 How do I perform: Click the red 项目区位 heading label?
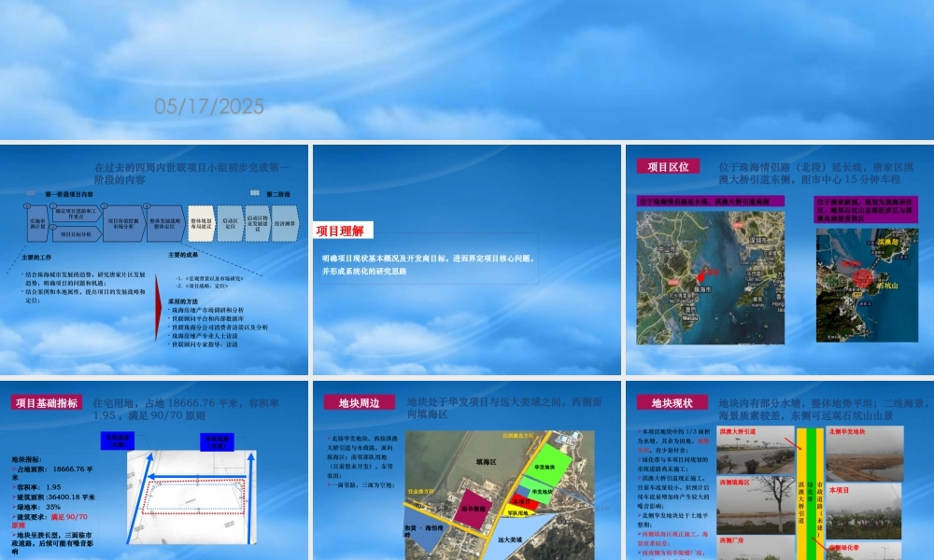pos(668,167)
